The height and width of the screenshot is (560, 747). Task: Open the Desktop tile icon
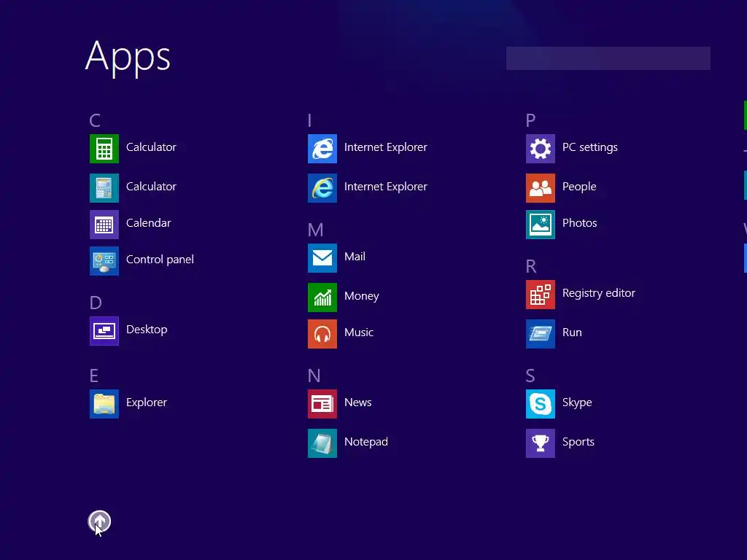tap(104, 331)
